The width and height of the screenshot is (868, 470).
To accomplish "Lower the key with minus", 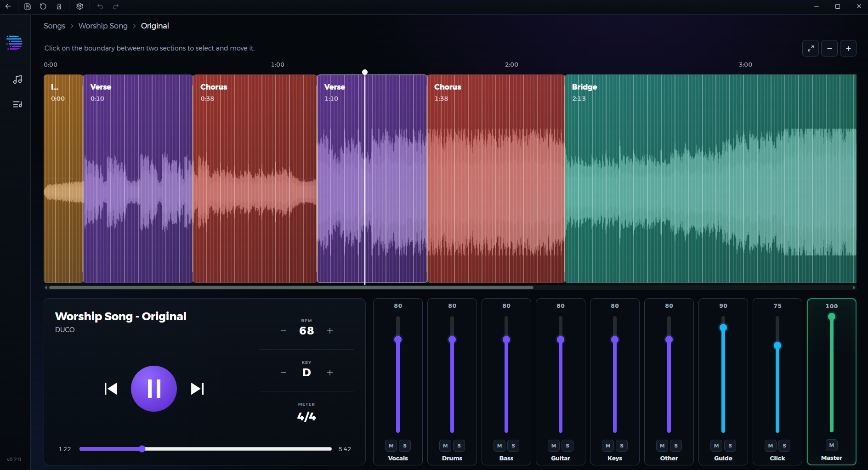I will pyautogui.click(x=284, y=373).
